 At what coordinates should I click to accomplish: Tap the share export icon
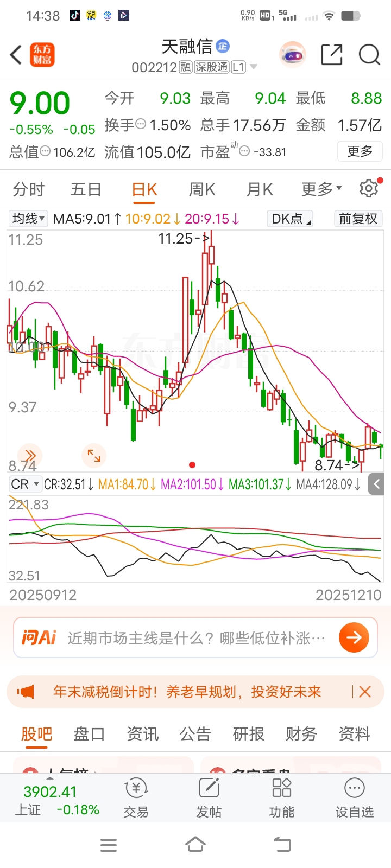tap(332, 55)
